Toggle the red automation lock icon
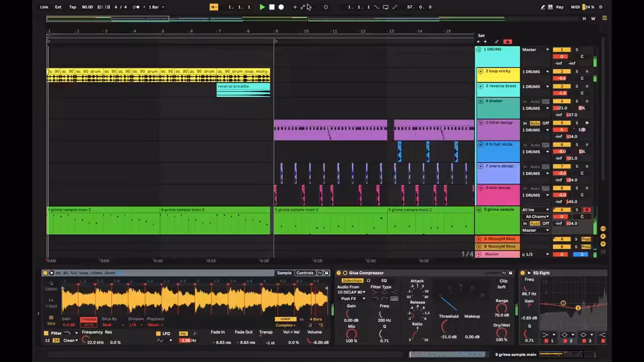 [507, 42]
